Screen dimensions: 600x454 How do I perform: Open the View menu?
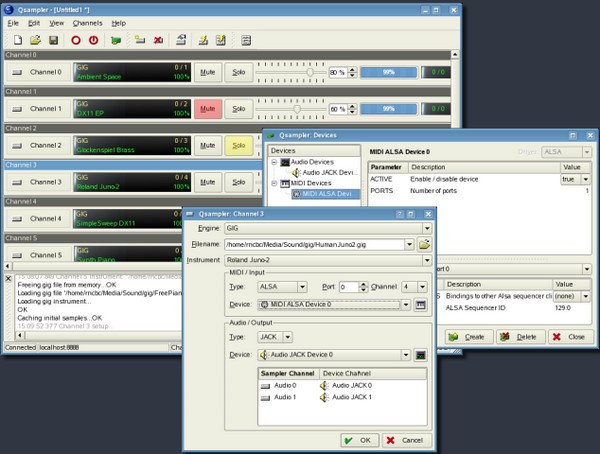[57, 23]
